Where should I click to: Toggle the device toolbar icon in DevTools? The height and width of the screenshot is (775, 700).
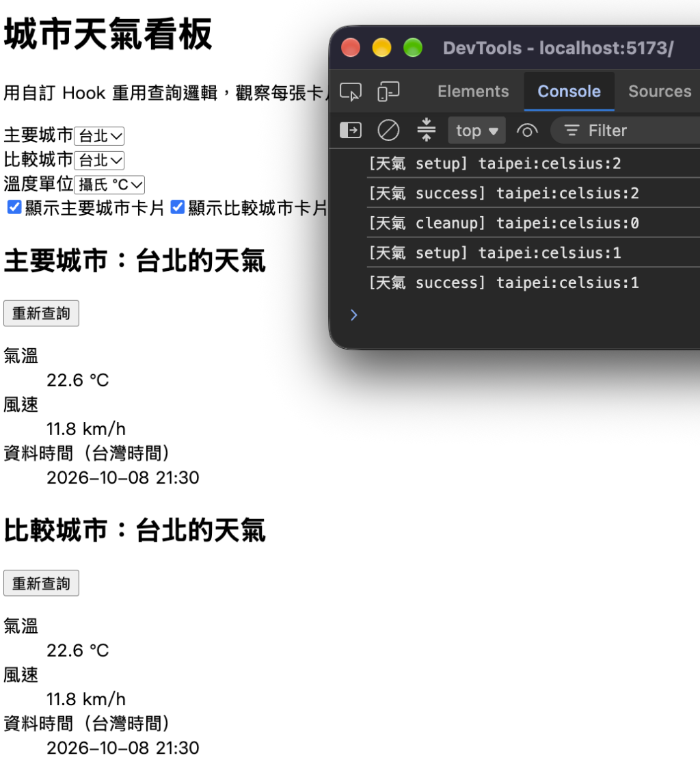click(388, 92)
